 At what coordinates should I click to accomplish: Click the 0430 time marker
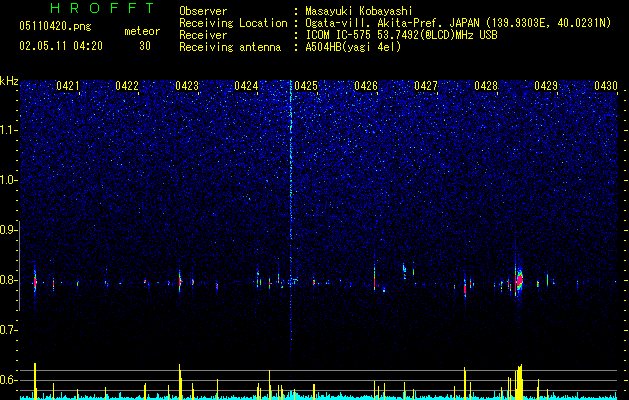[606, 86]
